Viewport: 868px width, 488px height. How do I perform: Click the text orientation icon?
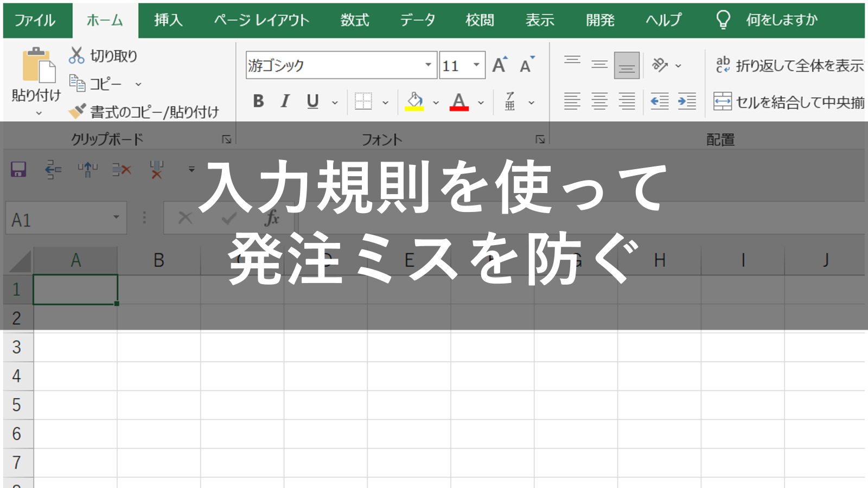click(x=660, y=65)
